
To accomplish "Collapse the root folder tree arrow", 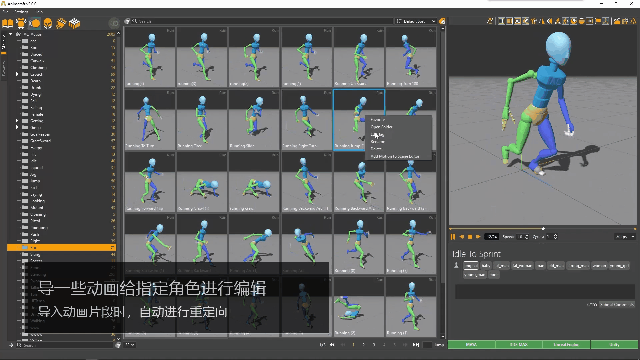I will (x=11, y=35).
